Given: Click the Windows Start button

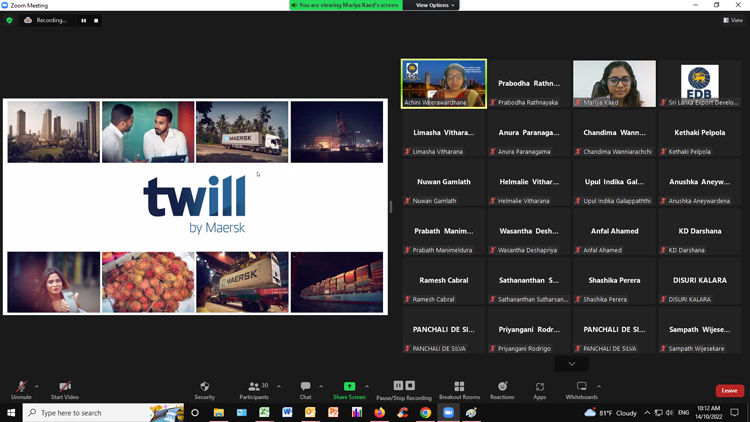Looking at the screenshot, I should [11, 412].
